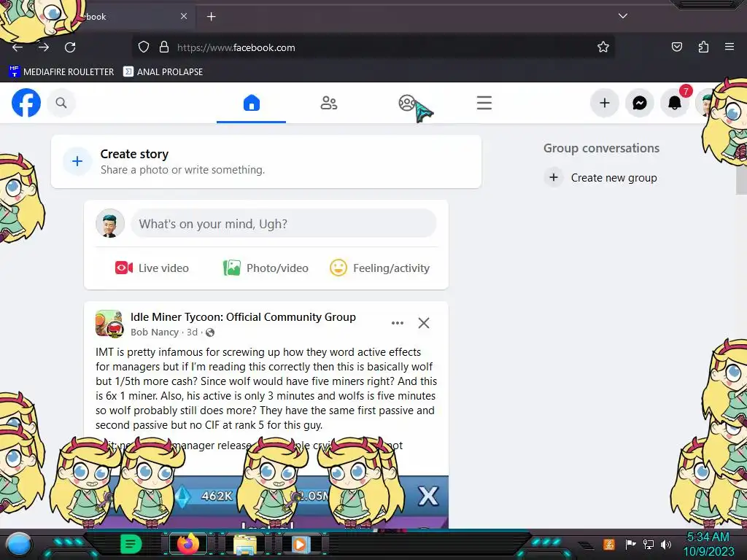Open the green notes app in taskbar
The width and height of the screenshot is (747, 560).
click(131, 544)
